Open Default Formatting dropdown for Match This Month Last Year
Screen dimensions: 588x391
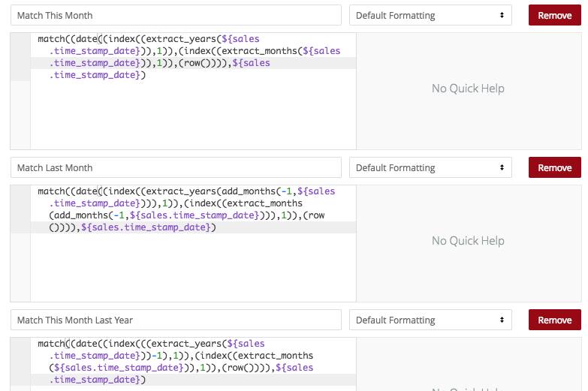(430, 320)
